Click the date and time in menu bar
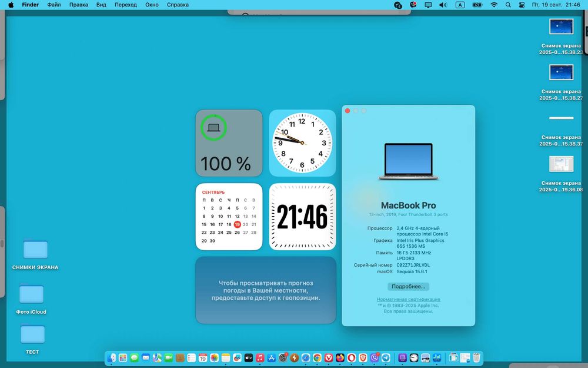Viewport: 588px width, 368px height. (556, 5)
